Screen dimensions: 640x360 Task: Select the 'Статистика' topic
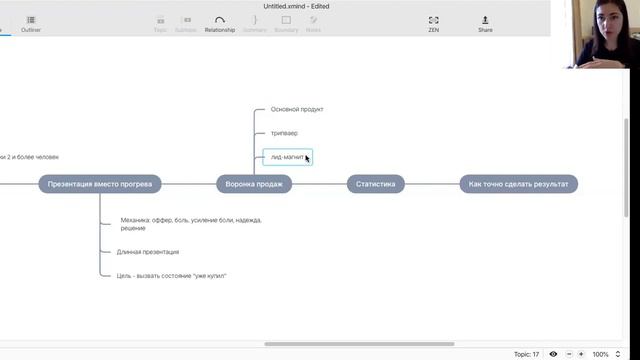coord(376,184)
